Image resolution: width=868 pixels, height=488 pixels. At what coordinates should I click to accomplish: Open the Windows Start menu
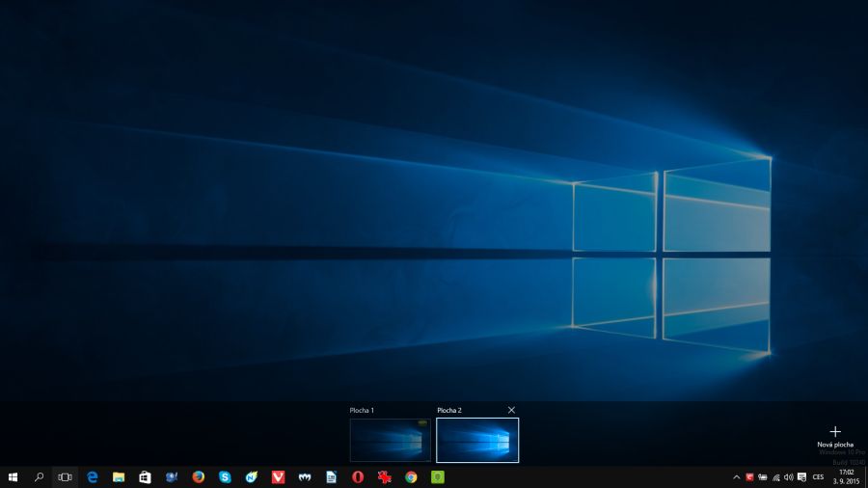(13, 477)
